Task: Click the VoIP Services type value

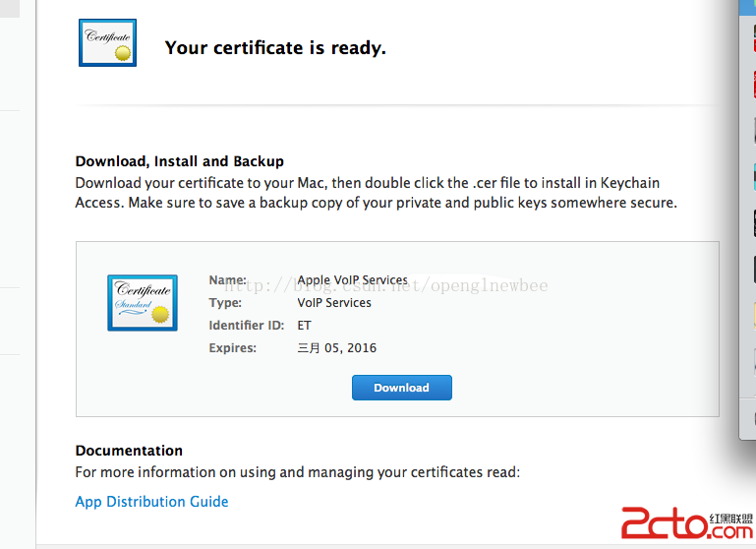Action: click(x=334, y=303)
